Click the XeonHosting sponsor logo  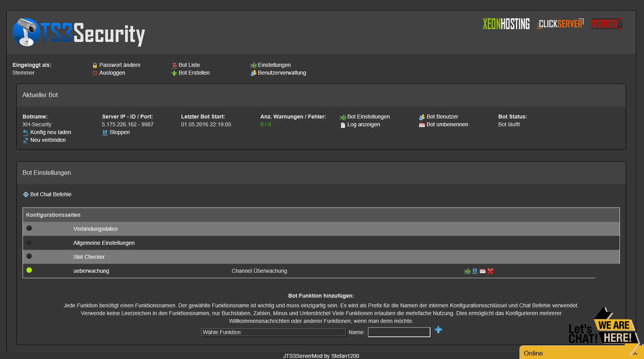click(x=506, y=24)
